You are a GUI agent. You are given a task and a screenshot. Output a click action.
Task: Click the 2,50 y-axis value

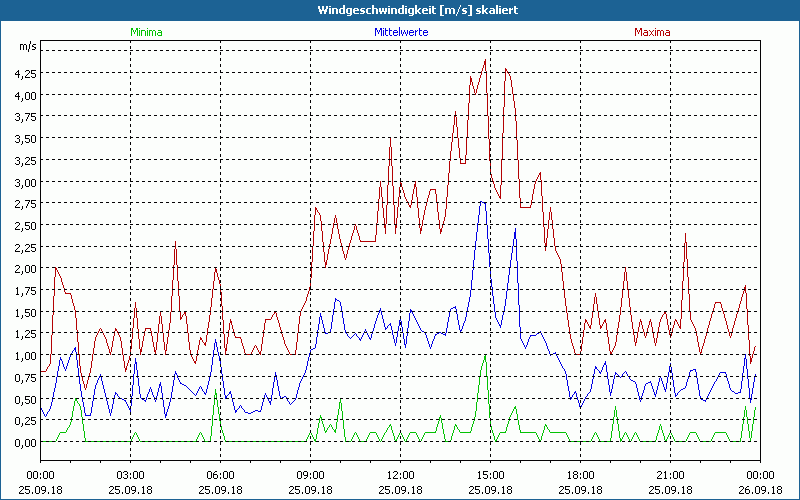click(x=26, y=226)
